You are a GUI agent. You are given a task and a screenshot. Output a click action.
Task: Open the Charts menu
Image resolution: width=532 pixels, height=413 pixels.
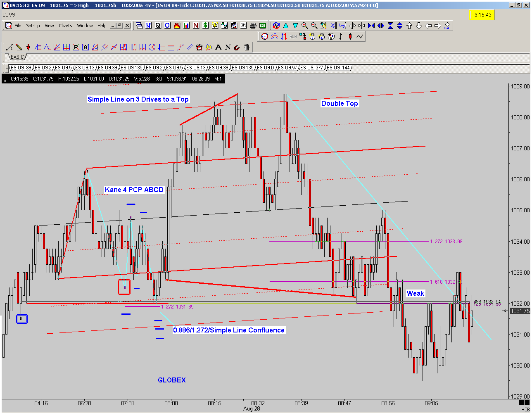coord(65,26)
